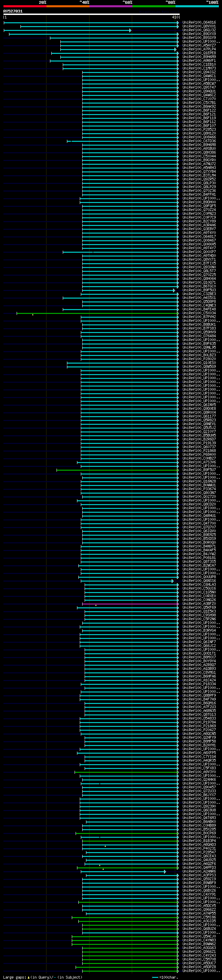The height and width of the screenshot is (980, 222).
Task: Click the UniRef100_Q8H120 label
Action: tap(199, 133)
